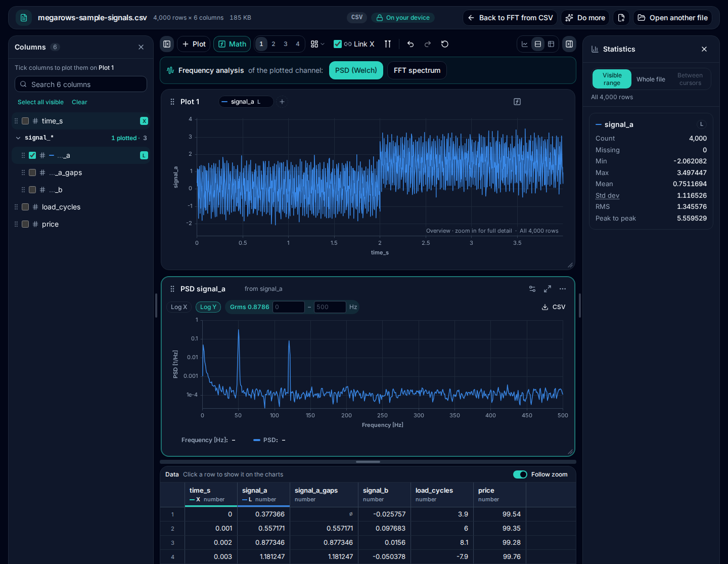This screenshot has width=728, height=564.
Task: Download PSD data as CSV
Action: point(554,307)
